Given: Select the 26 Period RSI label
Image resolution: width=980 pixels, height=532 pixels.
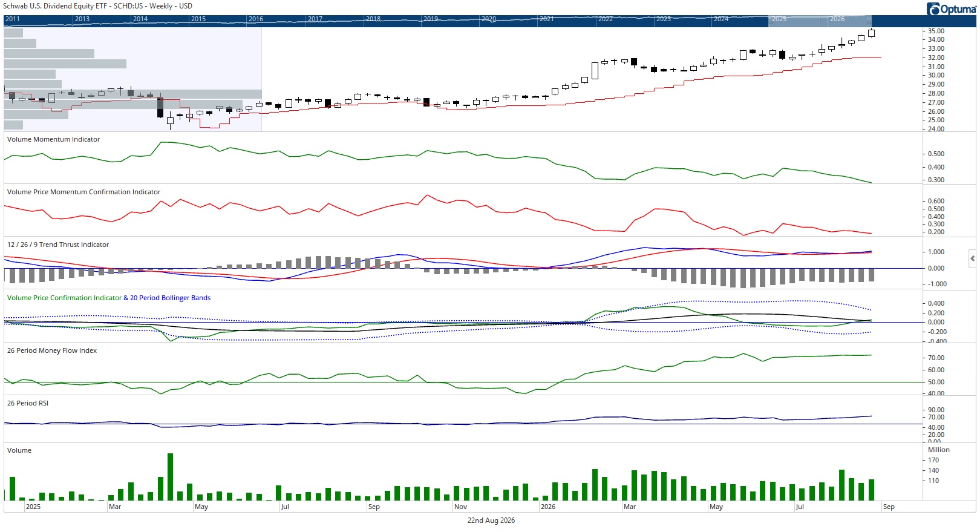Looking at the screenshot, I should click(x=28, y=403).
